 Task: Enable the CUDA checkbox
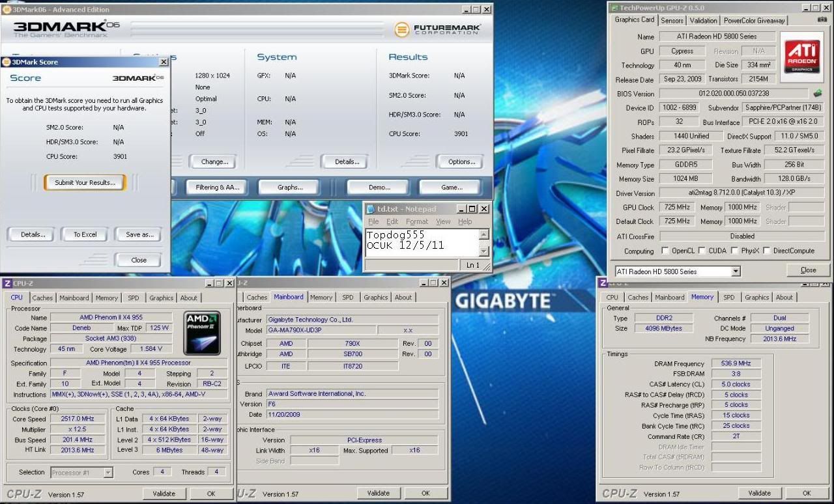[x=701, y=251]
